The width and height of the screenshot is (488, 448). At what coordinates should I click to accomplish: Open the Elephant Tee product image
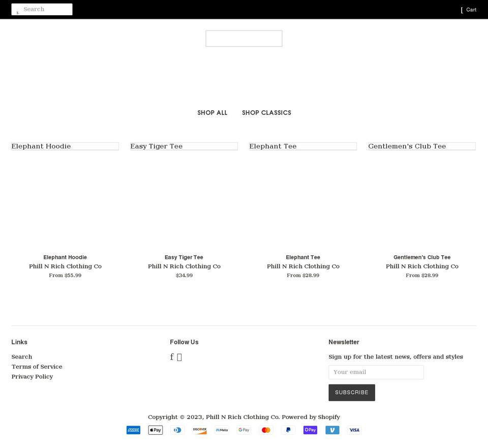303,146
